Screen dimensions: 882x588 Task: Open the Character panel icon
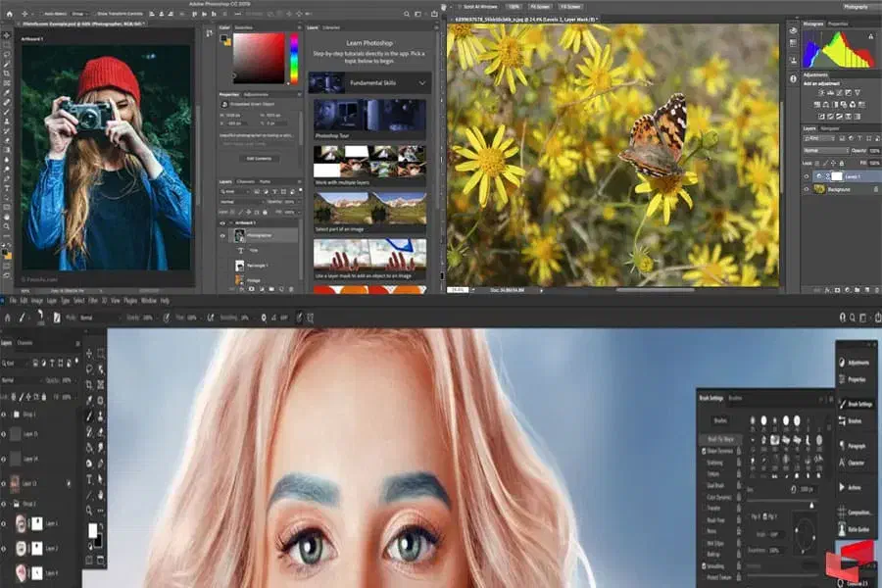842,461
